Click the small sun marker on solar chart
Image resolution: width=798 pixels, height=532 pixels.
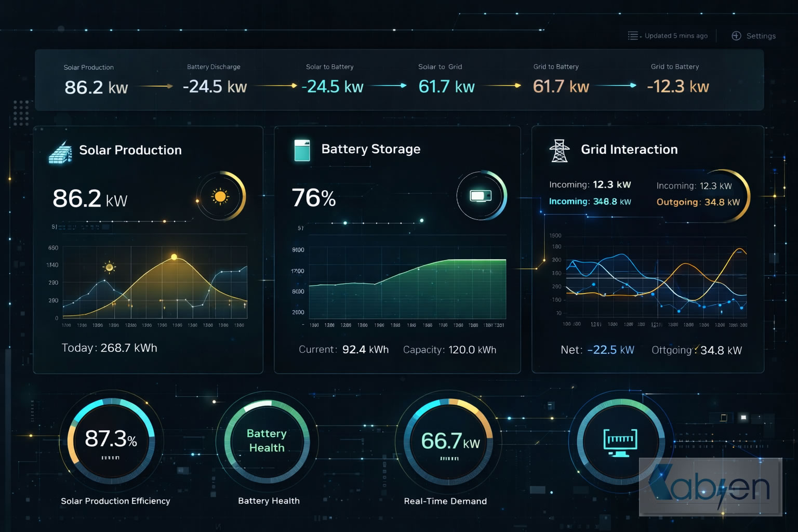[109, 267]
